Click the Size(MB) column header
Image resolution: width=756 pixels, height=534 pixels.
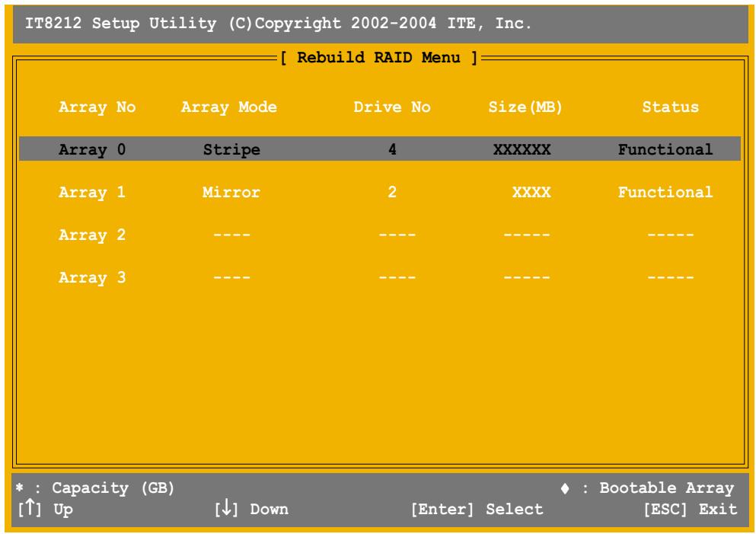point(525,107)
